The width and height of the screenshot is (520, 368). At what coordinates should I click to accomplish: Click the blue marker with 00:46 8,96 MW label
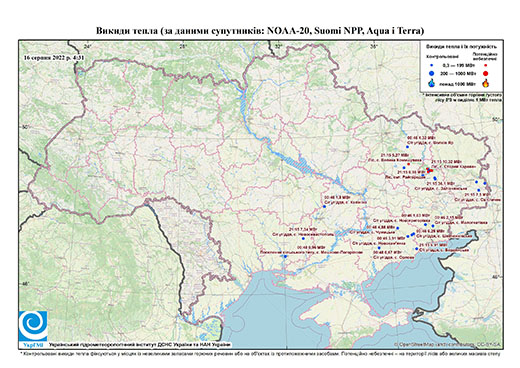click(285, 256)
